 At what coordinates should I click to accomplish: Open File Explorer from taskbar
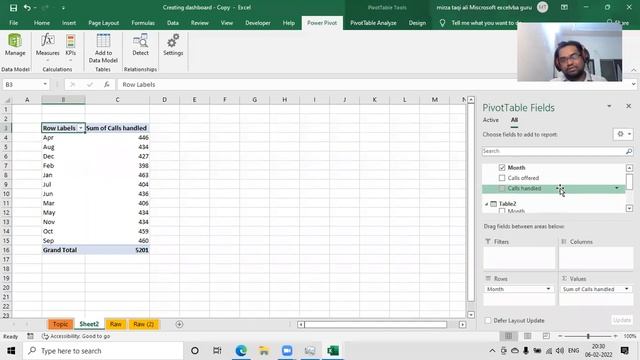click(x=264, y=351)
